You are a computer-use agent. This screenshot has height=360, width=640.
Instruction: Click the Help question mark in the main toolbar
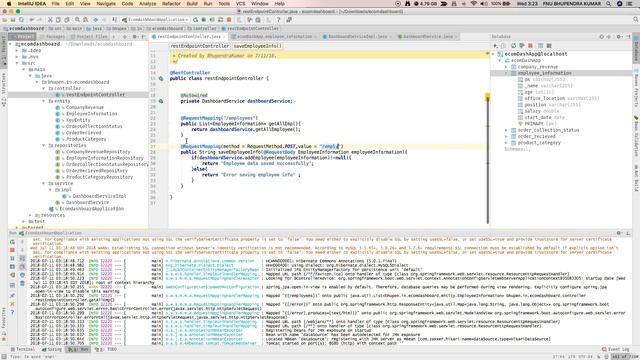point(278,20)
